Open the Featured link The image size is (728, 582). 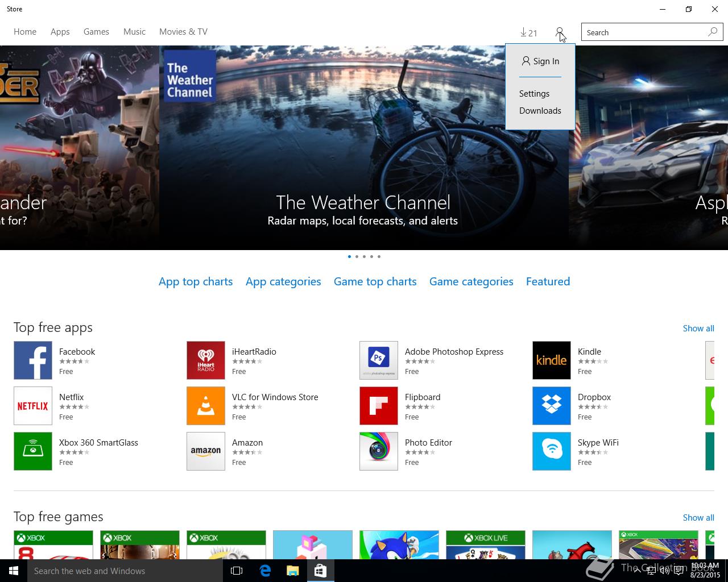[548, 282]
